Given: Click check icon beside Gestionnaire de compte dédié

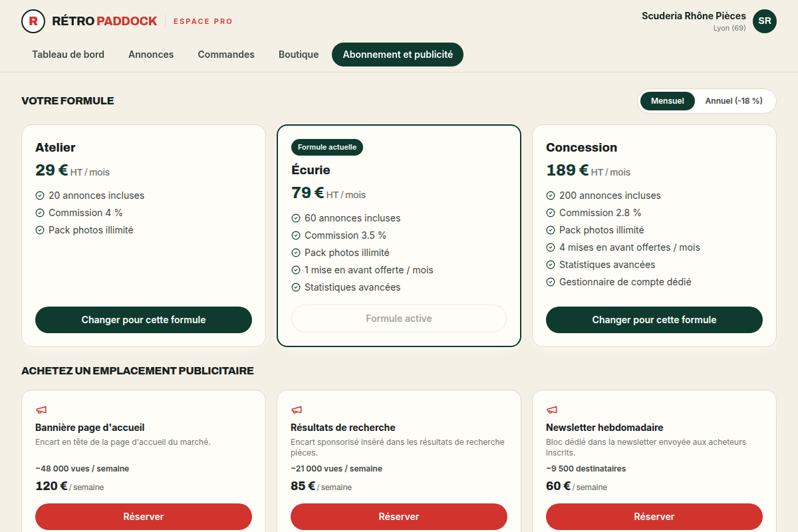Looking at the screenshot, I should [x=551, y=282].
